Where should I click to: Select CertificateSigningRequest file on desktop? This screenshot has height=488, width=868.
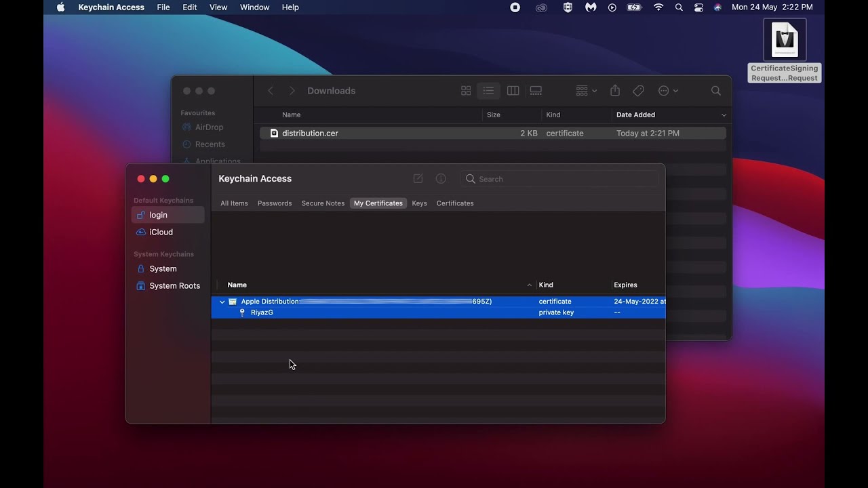pyautogui.click(x=785, y=51)
